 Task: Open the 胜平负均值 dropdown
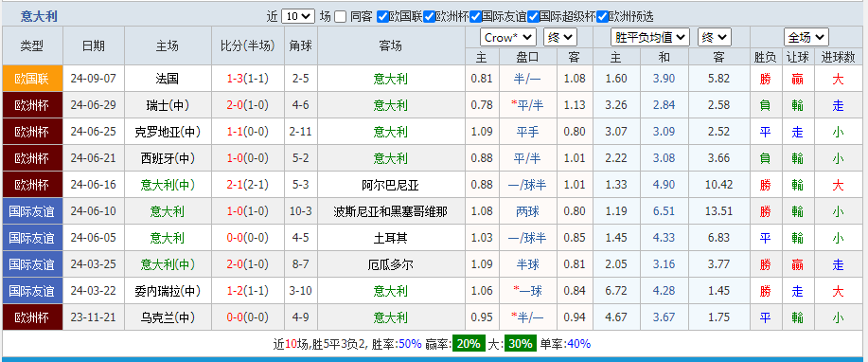650,37
